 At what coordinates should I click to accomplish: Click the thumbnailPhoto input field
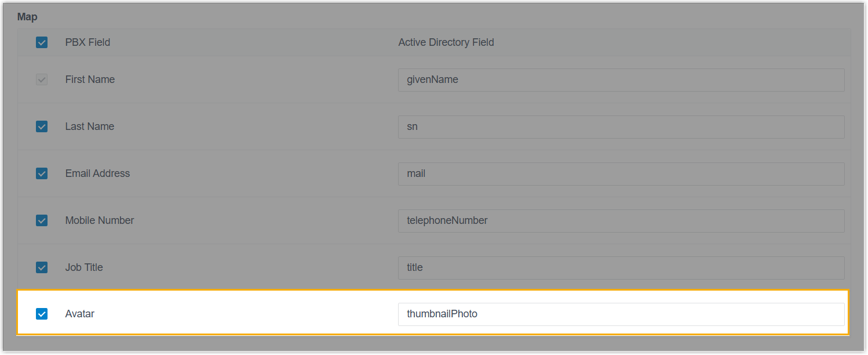pyautogui.click(x=621, y=314)
